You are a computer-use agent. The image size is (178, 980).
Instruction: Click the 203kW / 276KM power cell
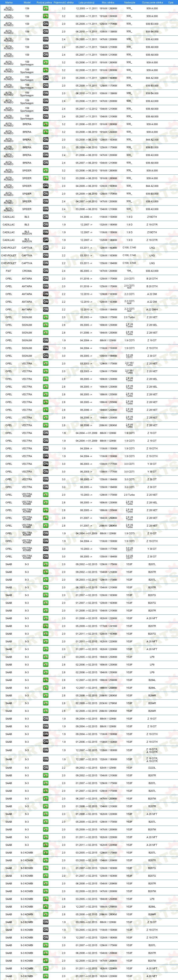[108, 703]
